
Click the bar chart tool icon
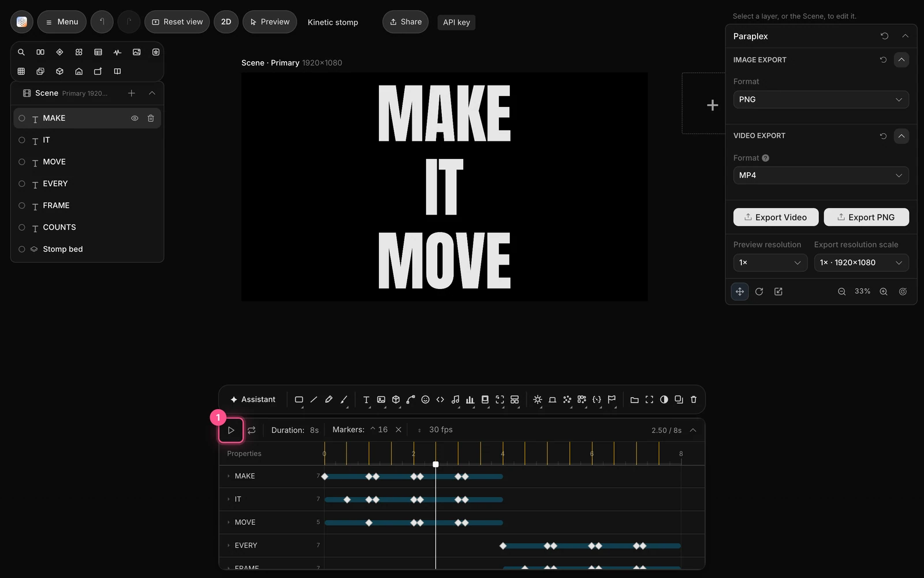[470, 399]
